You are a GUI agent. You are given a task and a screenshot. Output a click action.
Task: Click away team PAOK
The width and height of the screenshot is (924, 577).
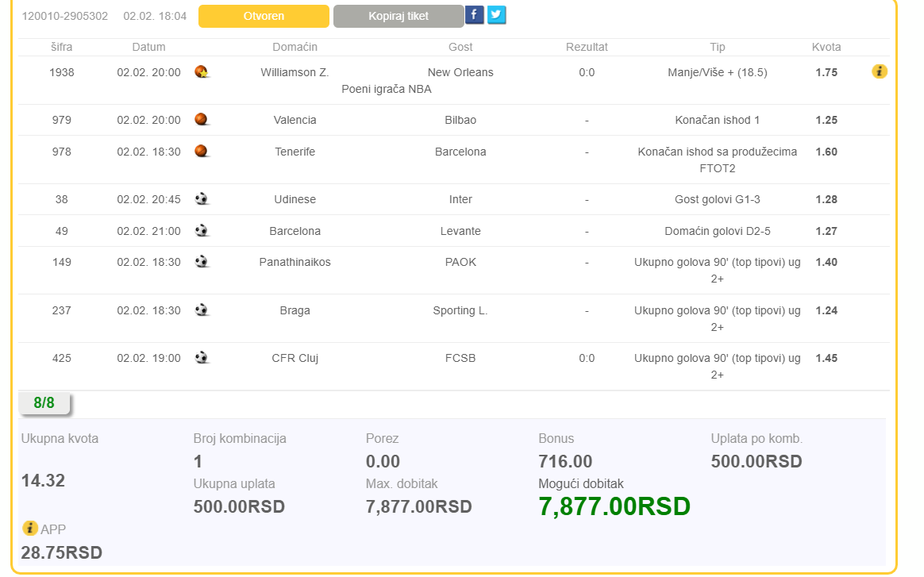tap(460, 262)
